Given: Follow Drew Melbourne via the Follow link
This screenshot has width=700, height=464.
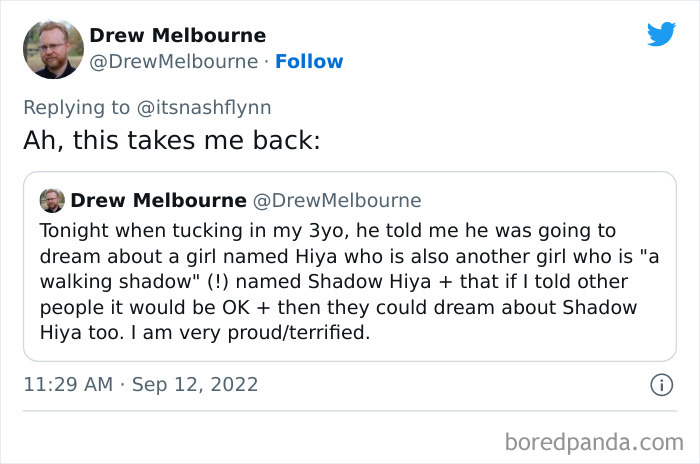Looking at the screenshot, I should pyautogui.click(x=309, y=61).
